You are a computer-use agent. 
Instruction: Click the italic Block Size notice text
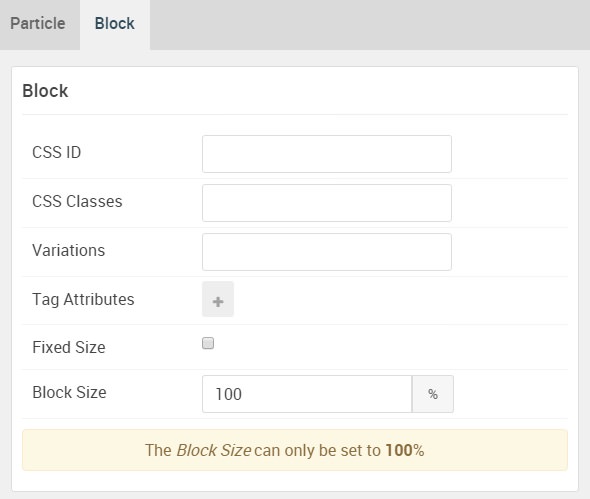213,450
